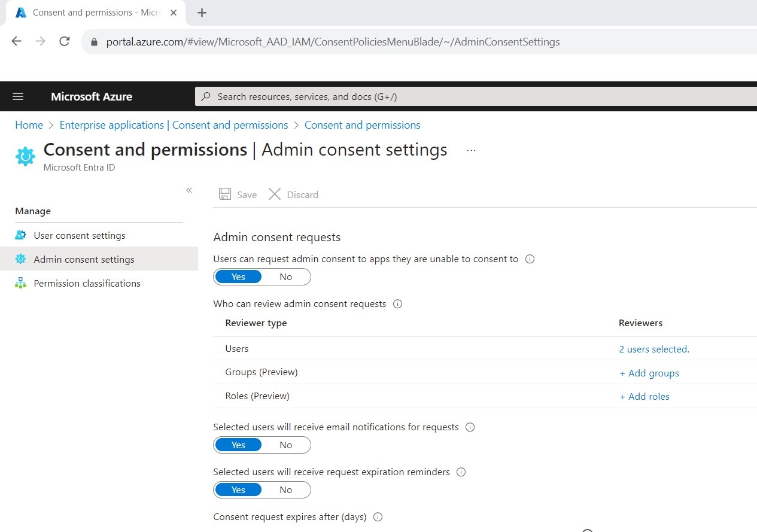
Task: Click the Search resources, services, and docs field
Action: (476, 96)
